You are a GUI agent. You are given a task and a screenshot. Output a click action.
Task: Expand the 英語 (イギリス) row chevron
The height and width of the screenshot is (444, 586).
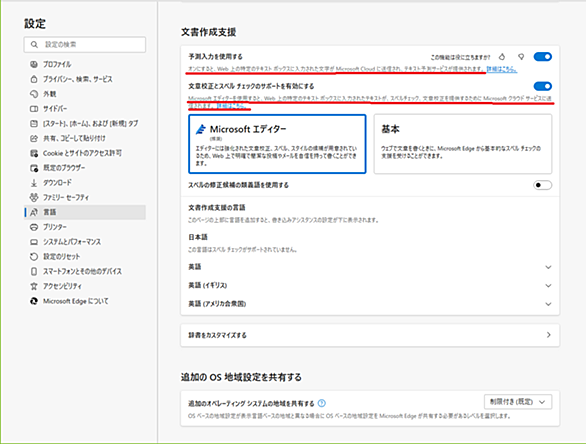[x=548, y=286]
